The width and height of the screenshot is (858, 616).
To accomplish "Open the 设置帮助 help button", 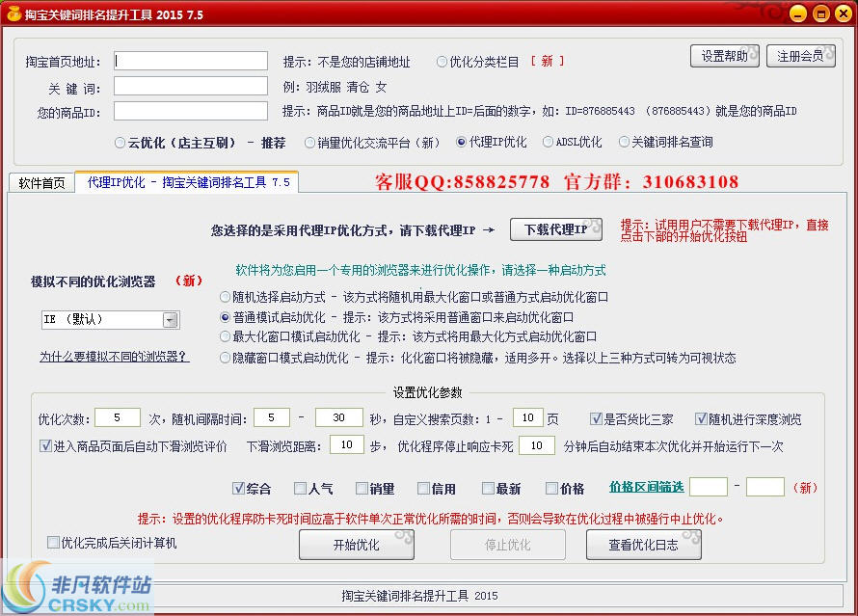I will (725, 56).
